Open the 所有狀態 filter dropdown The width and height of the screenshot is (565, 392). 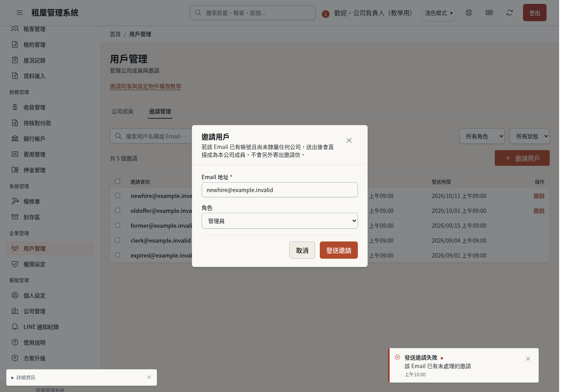530,136
